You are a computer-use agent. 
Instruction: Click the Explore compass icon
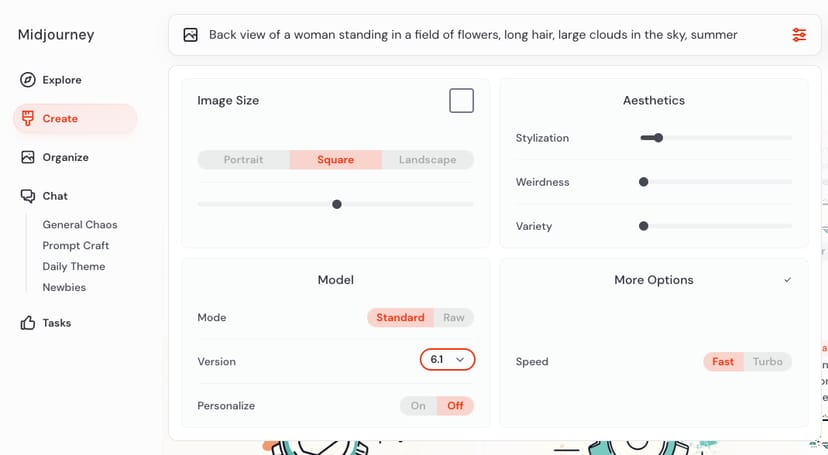28,80
